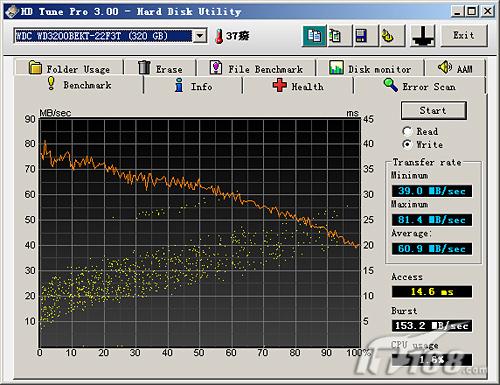The height and width of the screenshot is (385, 500).
Task: Click the HD Tune title bar icon
Action: point(12,12)
